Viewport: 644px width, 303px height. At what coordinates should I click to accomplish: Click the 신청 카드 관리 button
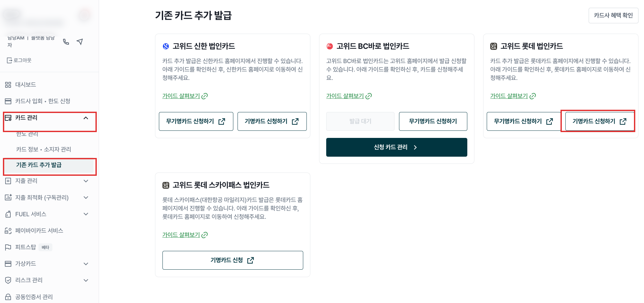click(x=396, y=147)
